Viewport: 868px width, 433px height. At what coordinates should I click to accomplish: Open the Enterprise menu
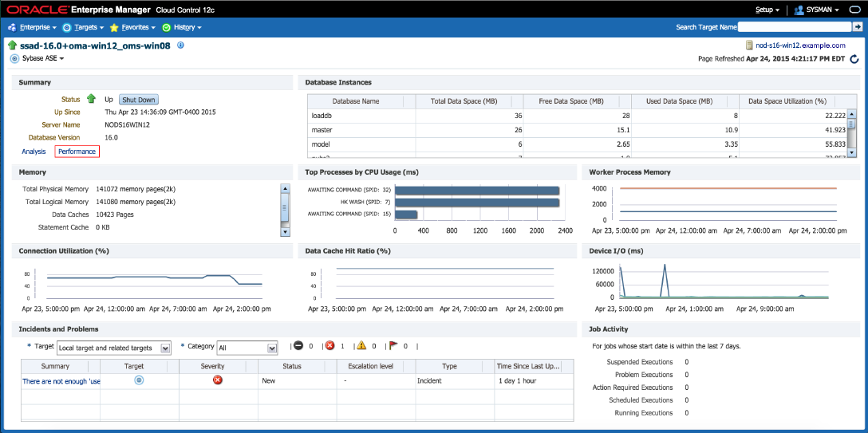[x=37, y=27]
